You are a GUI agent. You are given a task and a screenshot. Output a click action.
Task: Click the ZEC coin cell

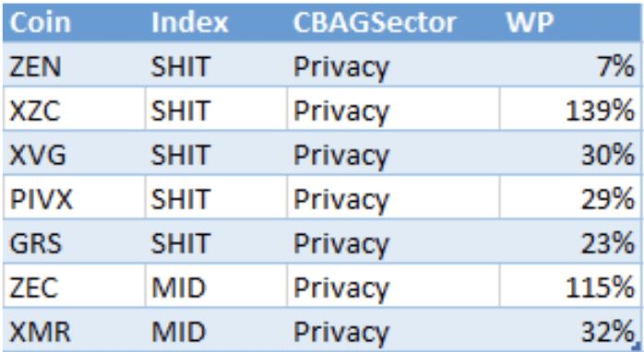[x=74, y=286]
